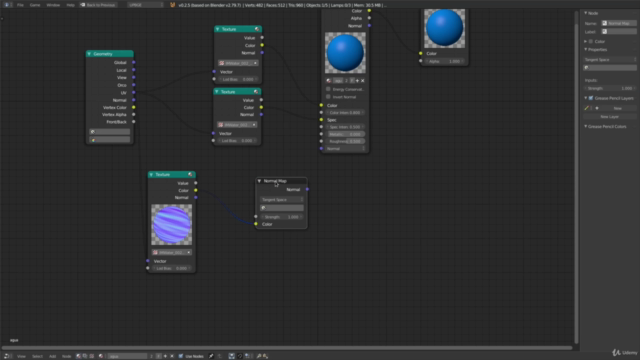Expand the Color panel in the sidebar
The height and width of the screenshot is (360, 640).
point(586,41)
